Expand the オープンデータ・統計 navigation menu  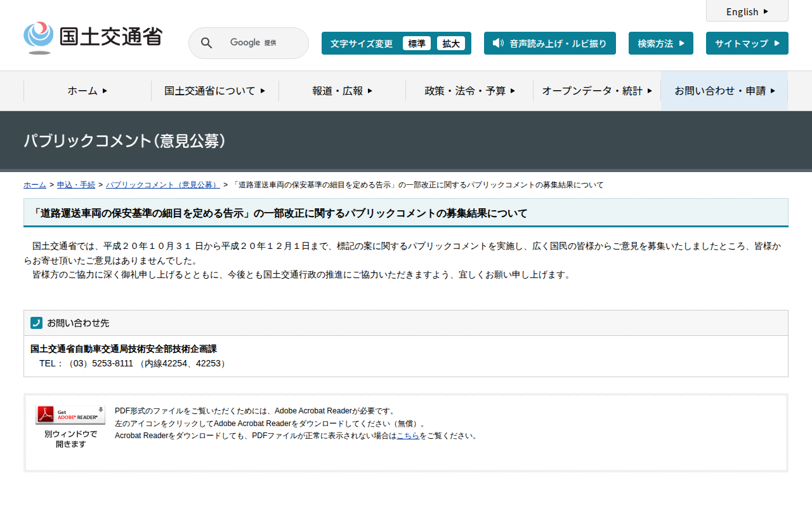[595, 91]
